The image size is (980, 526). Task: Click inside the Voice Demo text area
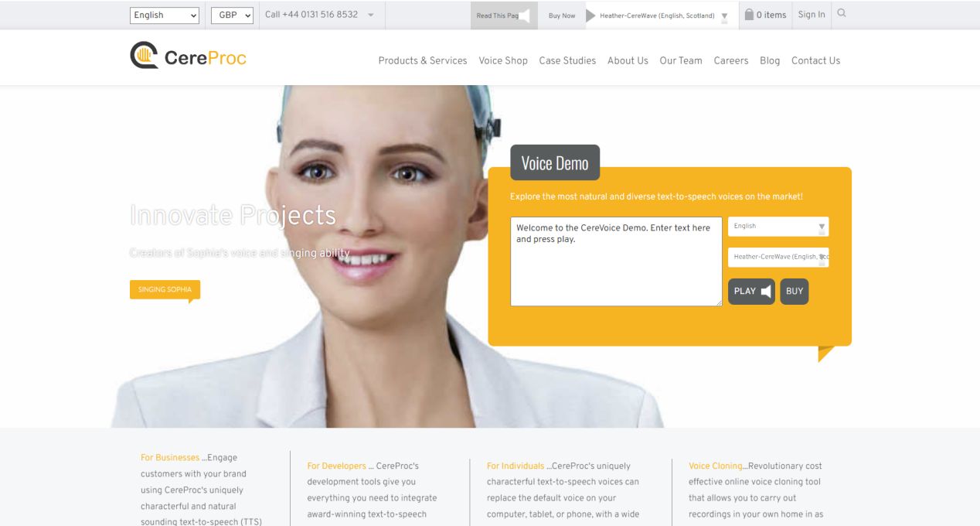click(616, 261)
